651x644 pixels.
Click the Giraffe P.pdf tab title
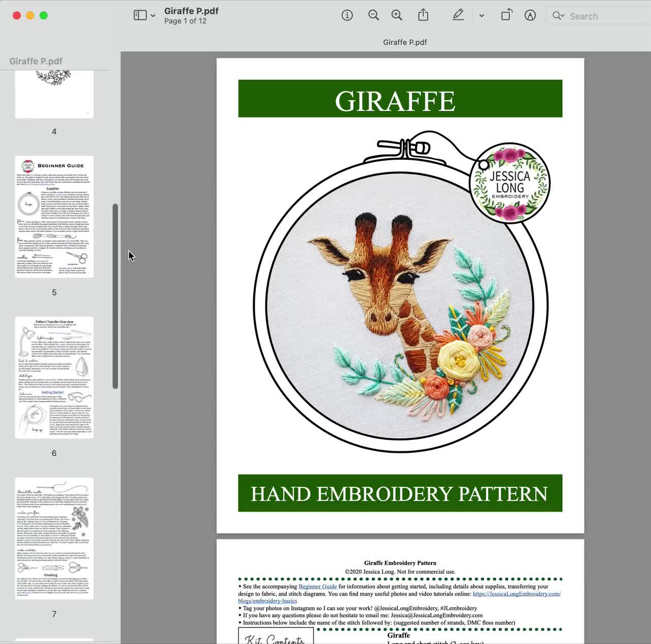coord(405,42)
